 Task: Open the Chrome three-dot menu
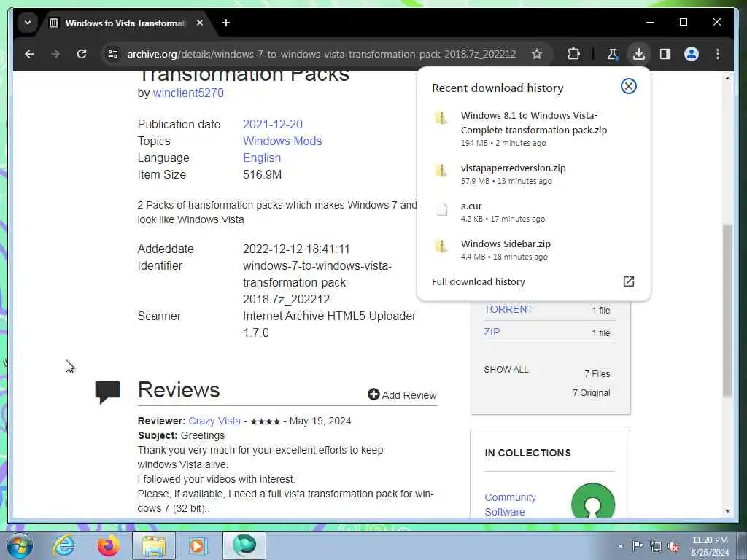click(718, 54)
